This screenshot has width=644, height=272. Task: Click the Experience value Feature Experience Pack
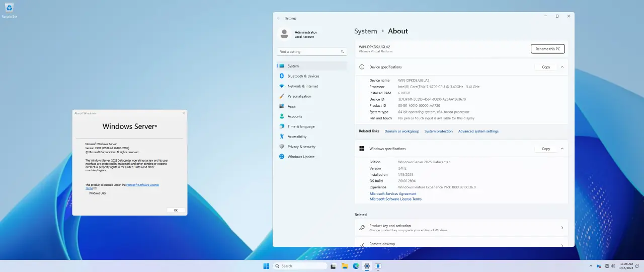437,187
